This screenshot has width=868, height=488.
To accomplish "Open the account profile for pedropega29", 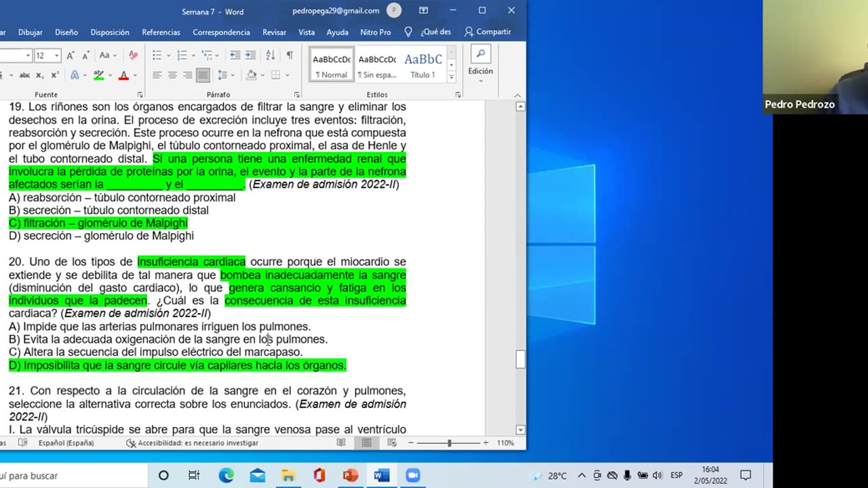I will pos(347,11).
